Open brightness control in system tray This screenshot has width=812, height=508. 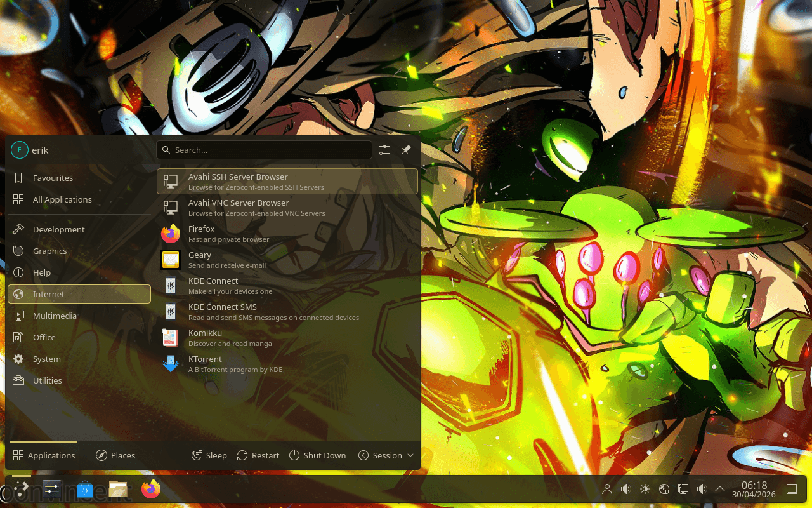click(645, 489)
